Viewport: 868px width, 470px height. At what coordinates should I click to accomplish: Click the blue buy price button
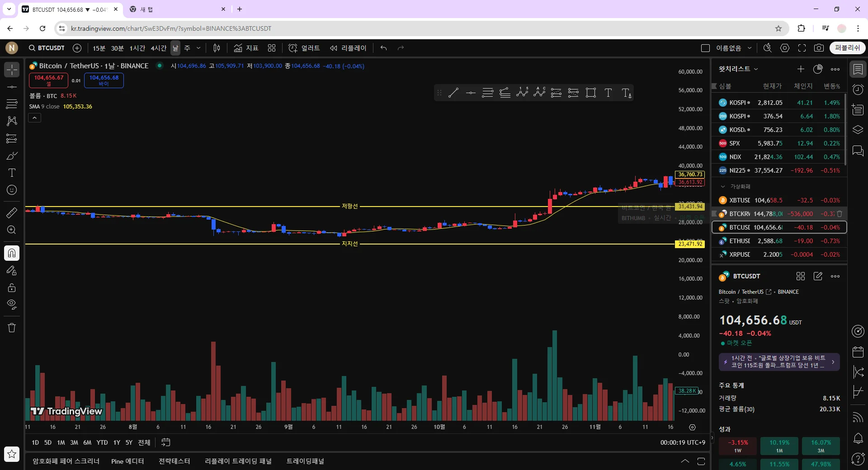[104, 80]
